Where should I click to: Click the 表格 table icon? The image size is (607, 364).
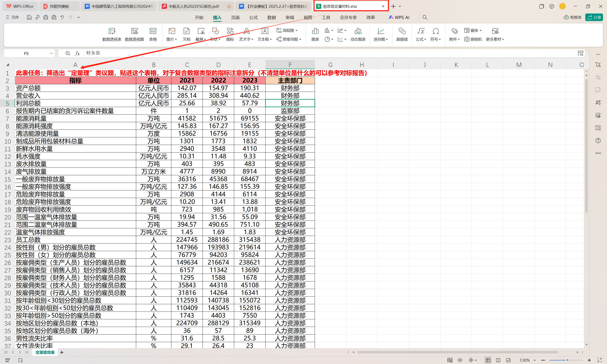pos(153,34)
